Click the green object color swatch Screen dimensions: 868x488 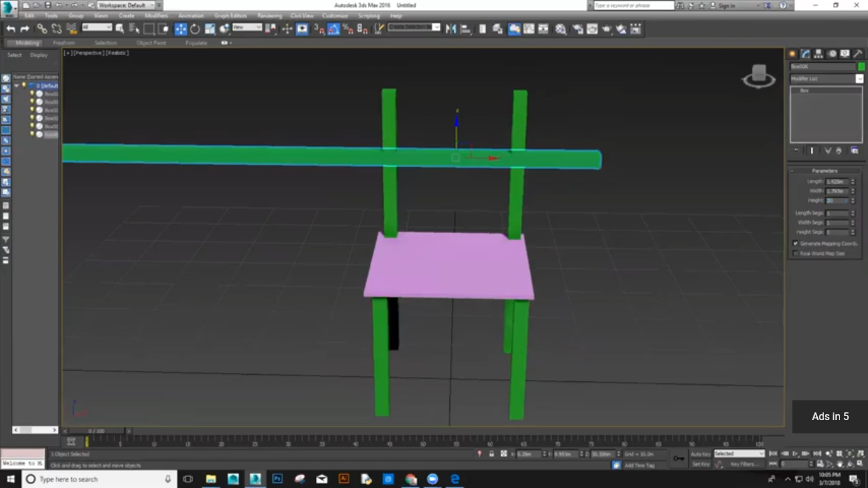click(x=861, y=67)
